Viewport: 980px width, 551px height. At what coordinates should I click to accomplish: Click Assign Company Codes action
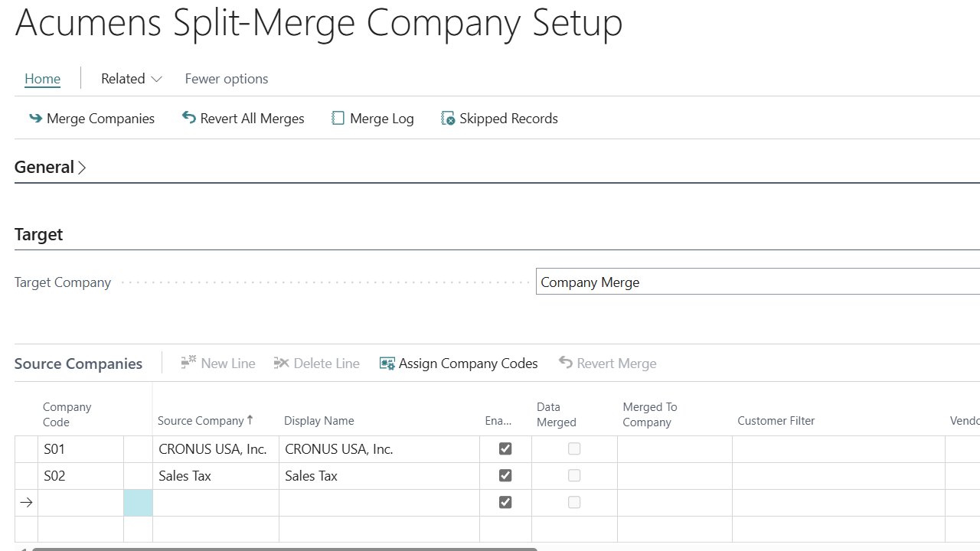(459, 364)
